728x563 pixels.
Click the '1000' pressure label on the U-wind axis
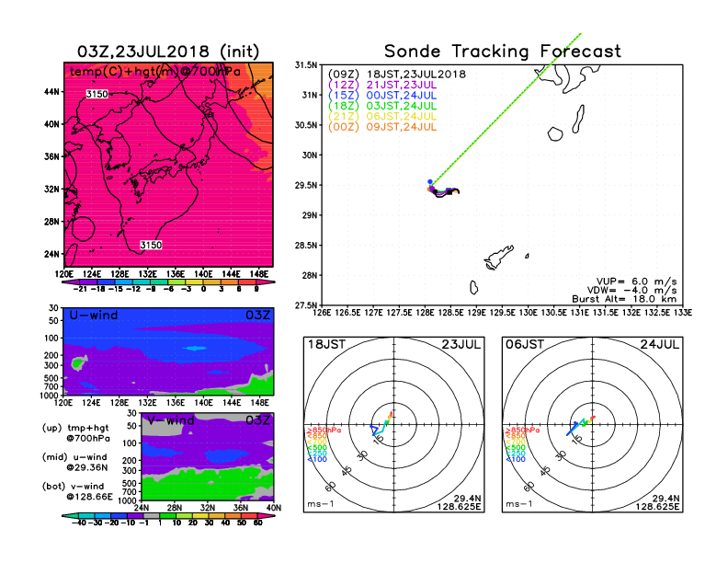[x=49, y=396]
